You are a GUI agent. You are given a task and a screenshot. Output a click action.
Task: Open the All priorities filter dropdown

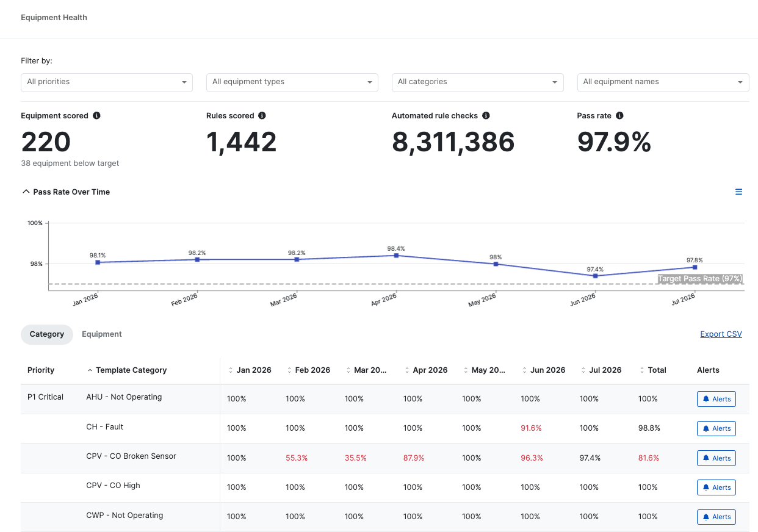(x=107, y=82)
